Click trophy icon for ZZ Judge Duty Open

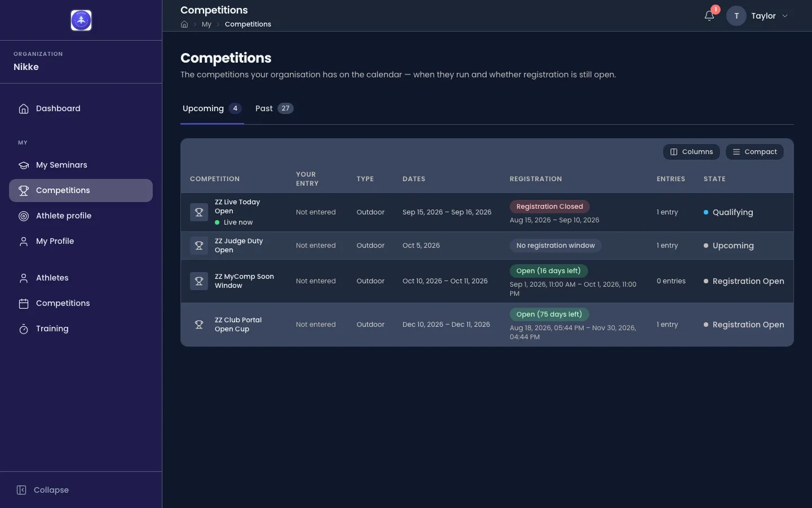point(199,246)
